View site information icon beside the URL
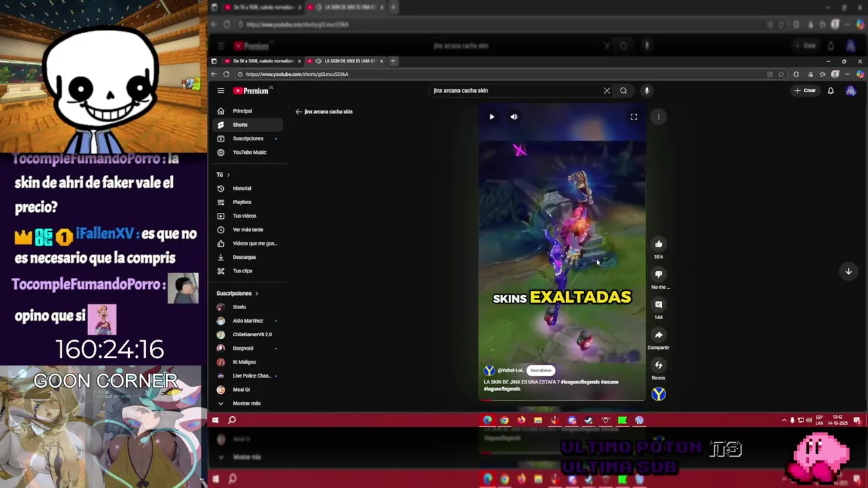The width and height of the screenshot is (868, 488). pyautogui.click(x=240, y=74)
